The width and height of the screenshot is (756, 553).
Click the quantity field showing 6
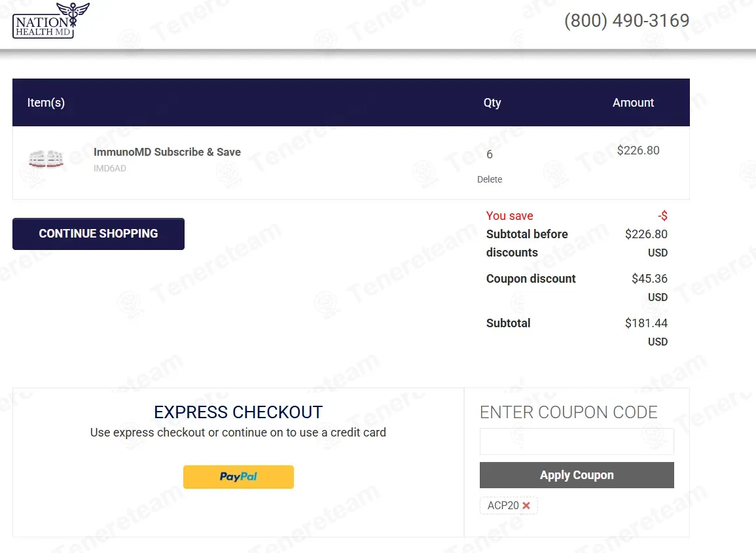pyautogui.click(x=490, y=154)
